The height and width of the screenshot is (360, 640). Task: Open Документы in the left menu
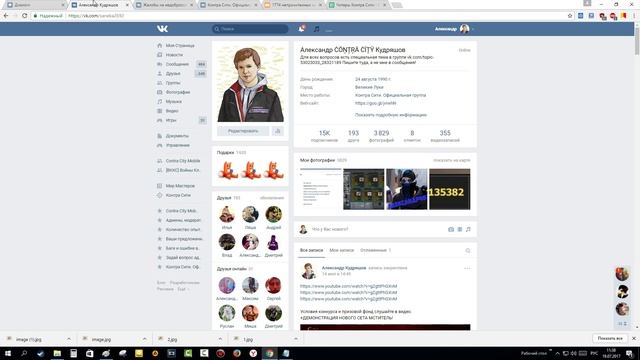click(x=177, y=136)
